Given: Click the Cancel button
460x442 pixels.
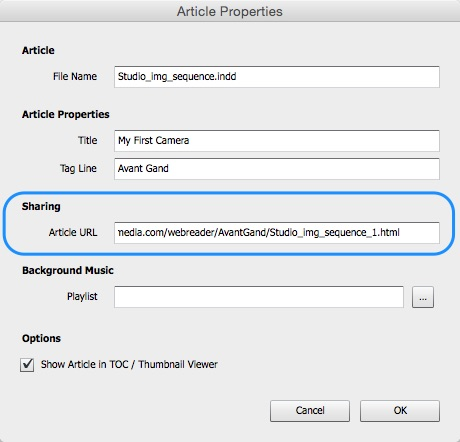Looking at the screenshot, I should pos(310,411).
